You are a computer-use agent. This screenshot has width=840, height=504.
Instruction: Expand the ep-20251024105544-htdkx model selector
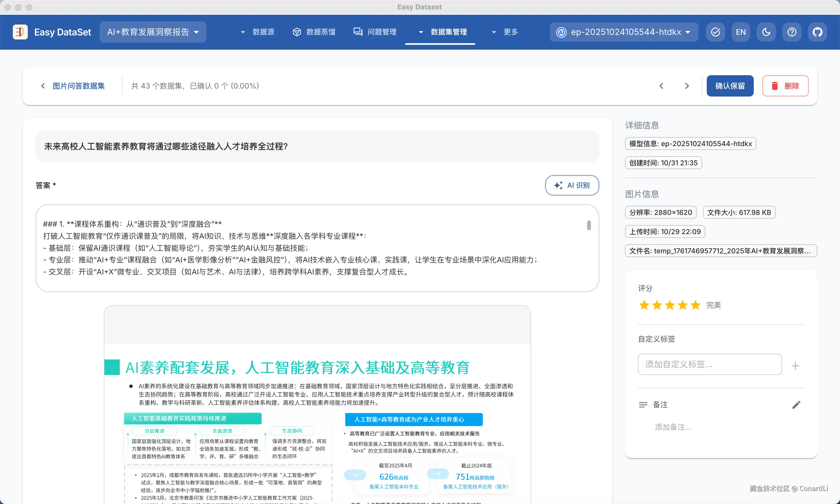coord(624,32)
